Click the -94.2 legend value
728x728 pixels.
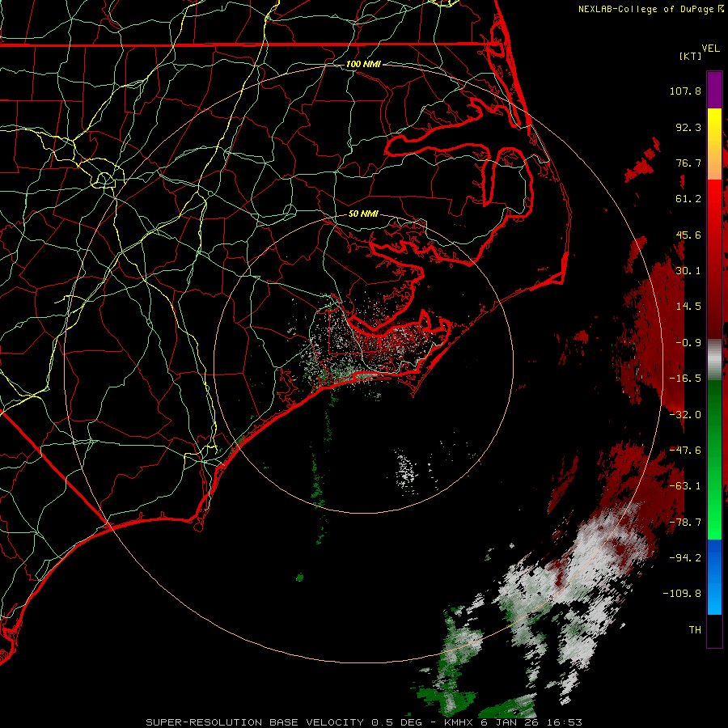point(685,558)
